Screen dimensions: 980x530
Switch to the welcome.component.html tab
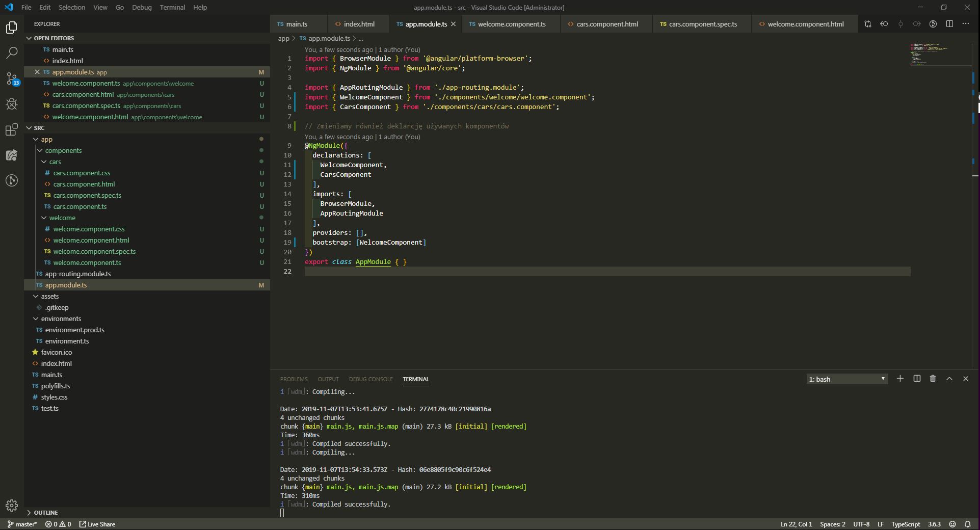click(805, 24)
